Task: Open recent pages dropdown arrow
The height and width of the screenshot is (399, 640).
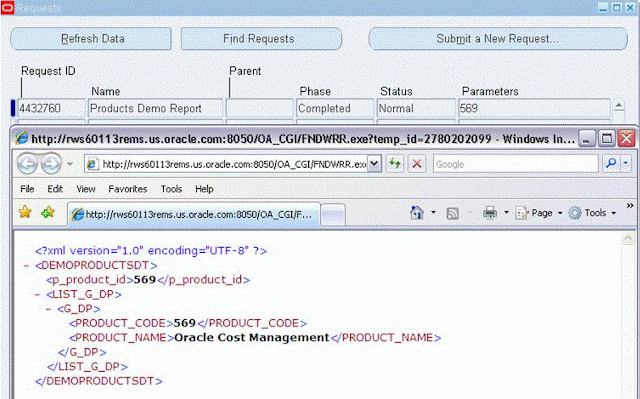Action: click(x=70, y=164)
